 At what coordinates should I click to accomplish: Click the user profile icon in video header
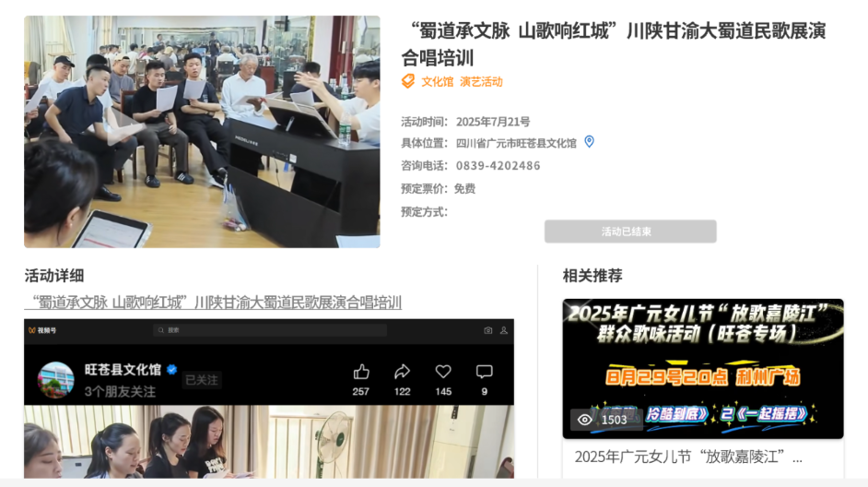[x=503, y=330]
